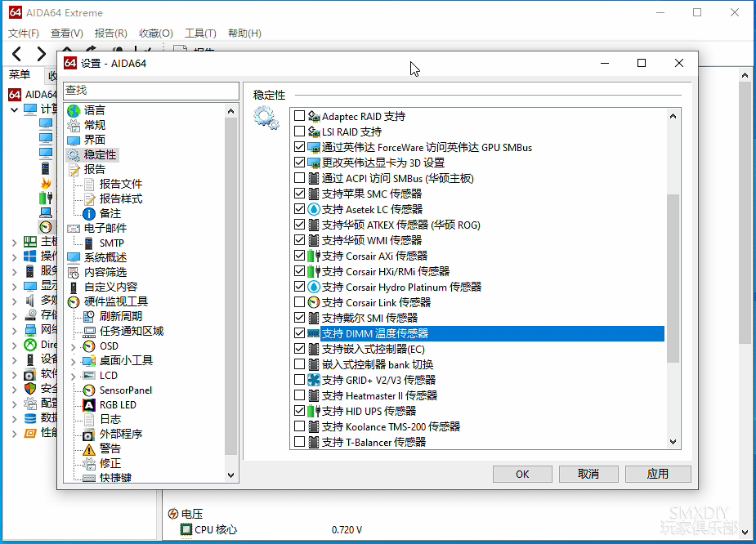Select the 菜单 tab in main window

click(20, 74)
